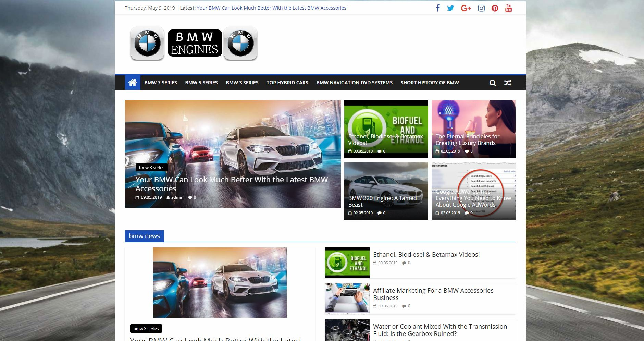Screen dimensions: 644x341
Task: Click comment icon under Affiliate Marketing article
Action: point(404,306)
